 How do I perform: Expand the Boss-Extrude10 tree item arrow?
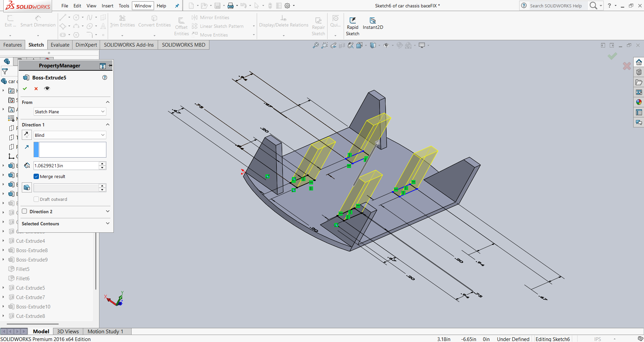pyautogui.click(x=3, y=306)
